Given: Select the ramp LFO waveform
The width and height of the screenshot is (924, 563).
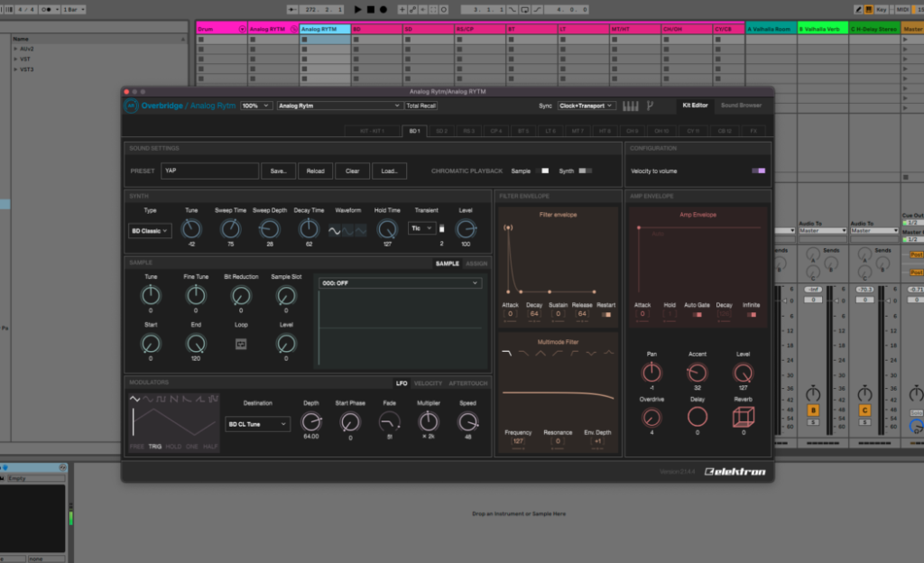Looking at the screenshot, I should pos(199,400).
